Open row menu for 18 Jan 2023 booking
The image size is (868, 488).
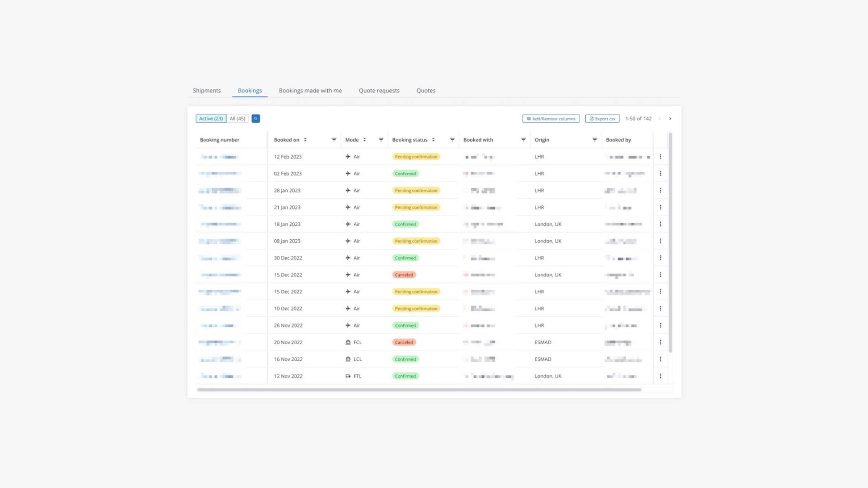click(660, 224)
